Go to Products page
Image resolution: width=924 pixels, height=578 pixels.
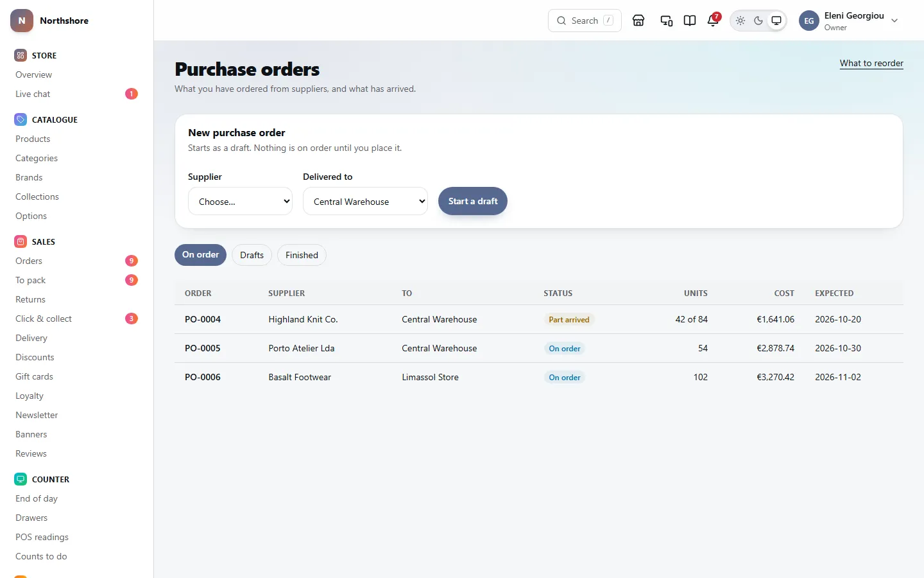[33, 139]
